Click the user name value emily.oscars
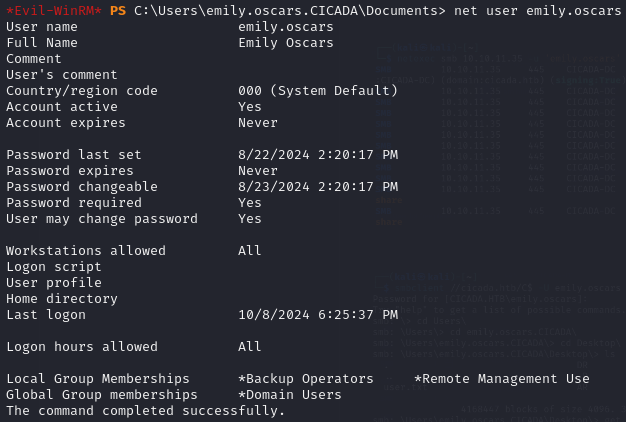This screenshot has width=626, height=422. click(x=285, y=27)
